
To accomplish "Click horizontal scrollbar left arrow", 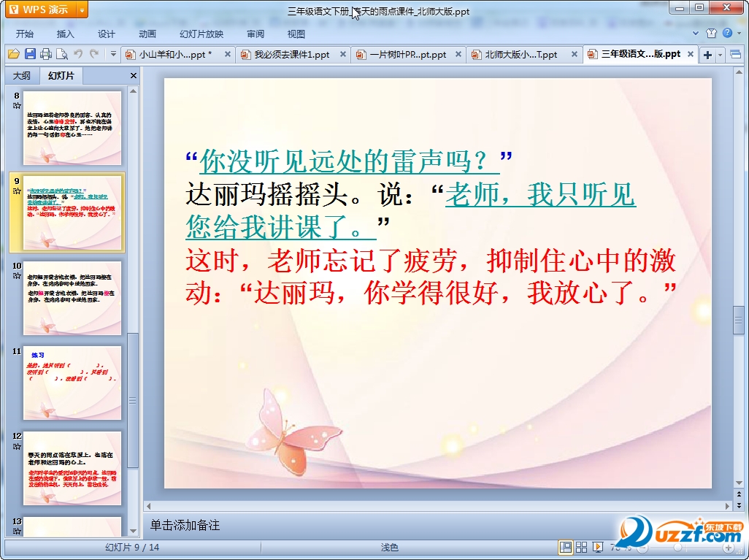I will pos(148,506).
